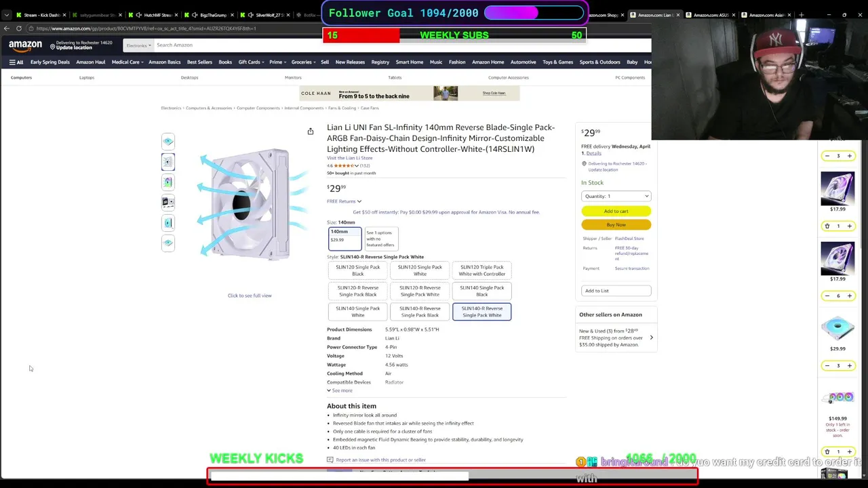Click the browser reload button

[19, 28]
